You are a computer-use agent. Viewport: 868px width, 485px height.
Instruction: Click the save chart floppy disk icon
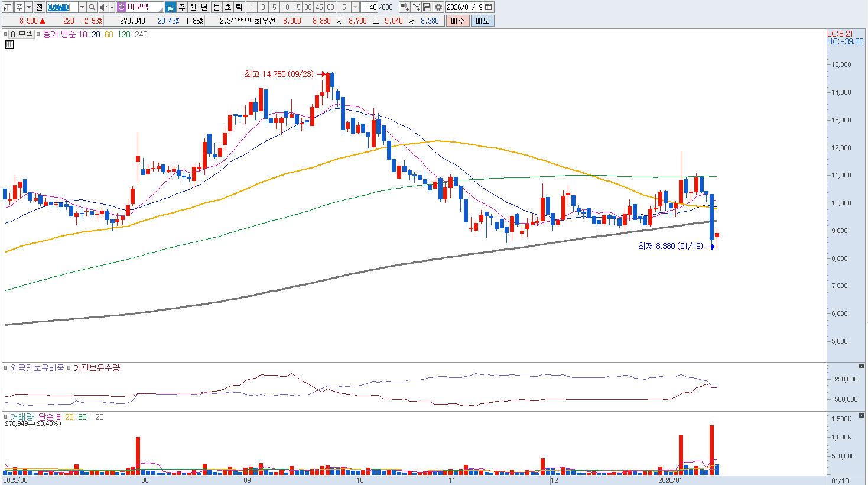[x=427, y=7]
